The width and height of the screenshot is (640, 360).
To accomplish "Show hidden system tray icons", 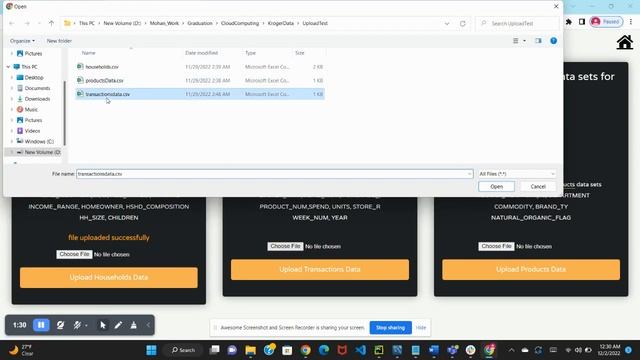I will click(511, 350).
